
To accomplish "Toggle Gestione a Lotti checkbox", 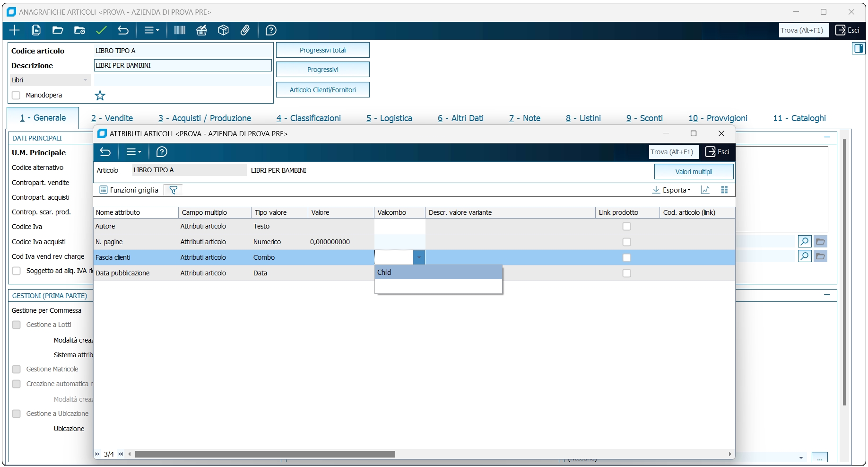I will [x=17, y=325].
